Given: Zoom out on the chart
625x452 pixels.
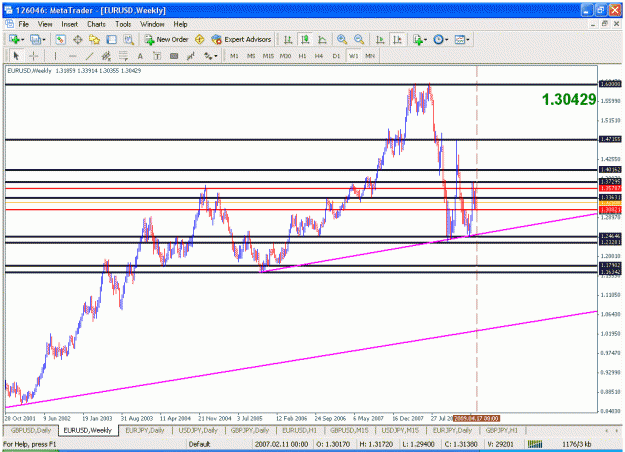Looking at the screenshot, I should point(359,39).
